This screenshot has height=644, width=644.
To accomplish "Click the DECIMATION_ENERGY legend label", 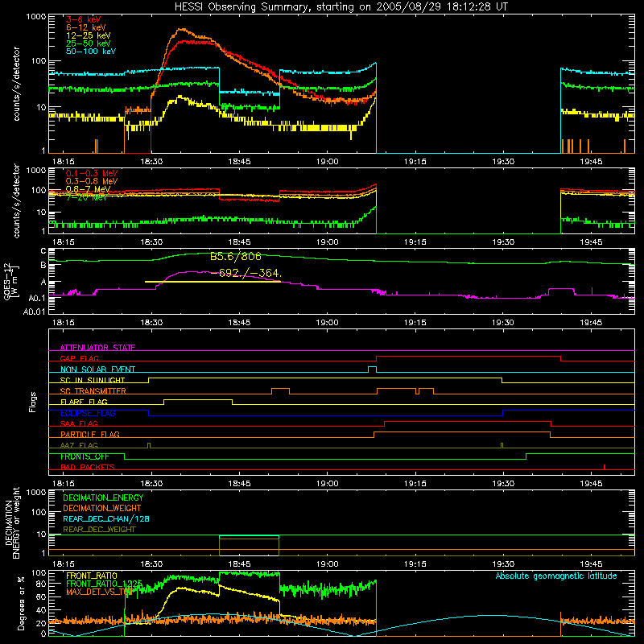I will 103,497.
